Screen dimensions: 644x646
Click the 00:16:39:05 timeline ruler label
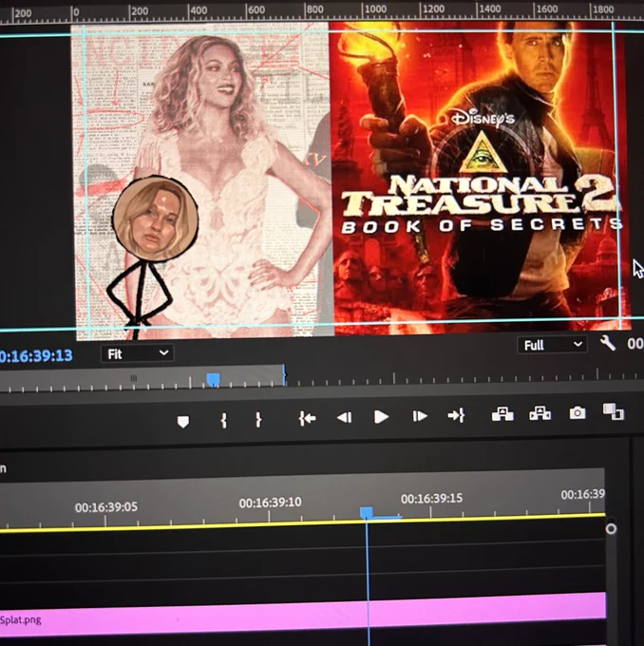click(x=106, y=506)
